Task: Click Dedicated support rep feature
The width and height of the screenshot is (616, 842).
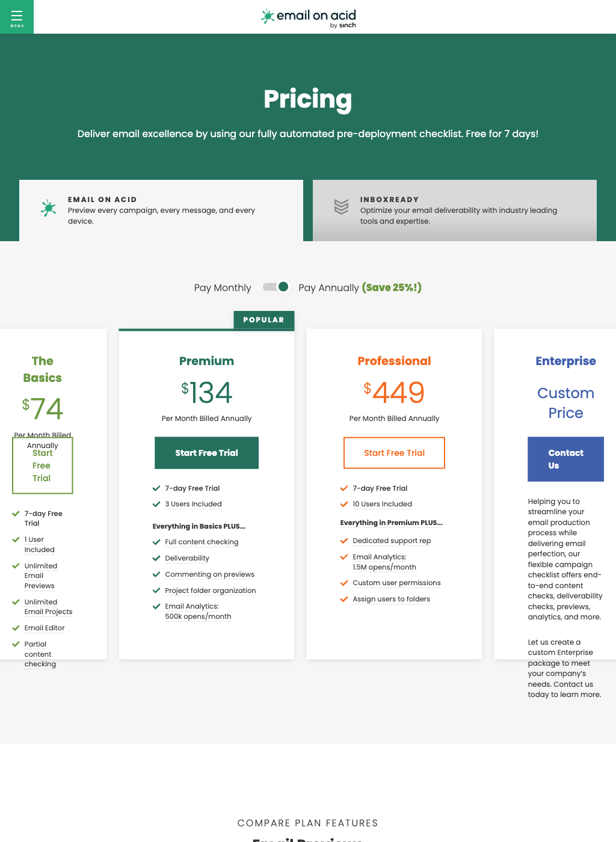Action: 392,541
